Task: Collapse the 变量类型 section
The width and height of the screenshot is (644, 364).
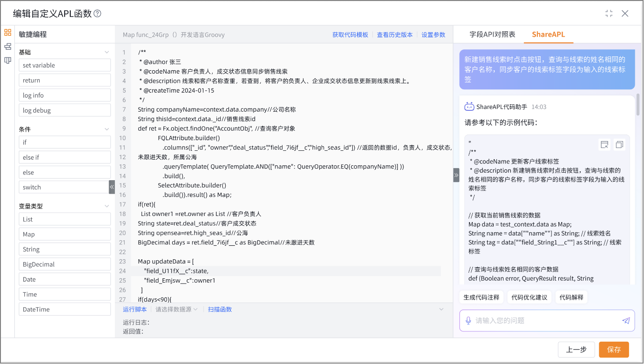Action: (107, 206)
